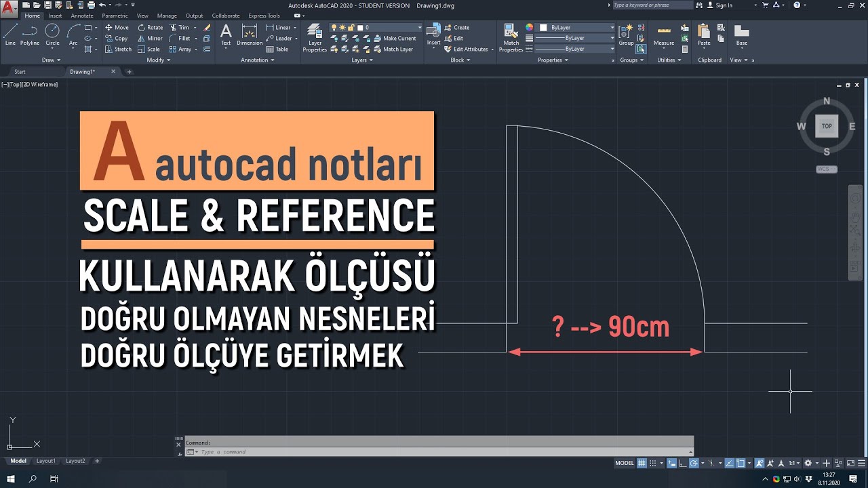
Task: Open the Parametric ribbon tab
Action: 115,16
